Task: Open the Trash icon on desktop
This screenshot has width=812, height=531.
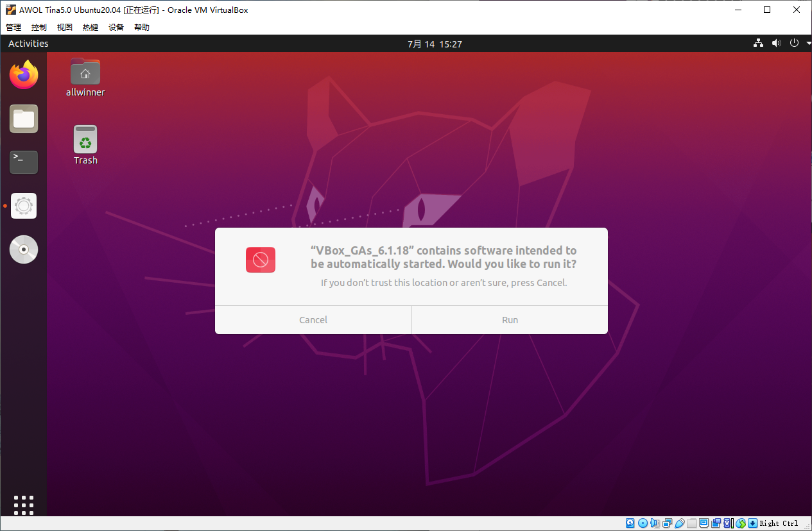Action: (x=85, y=140)
